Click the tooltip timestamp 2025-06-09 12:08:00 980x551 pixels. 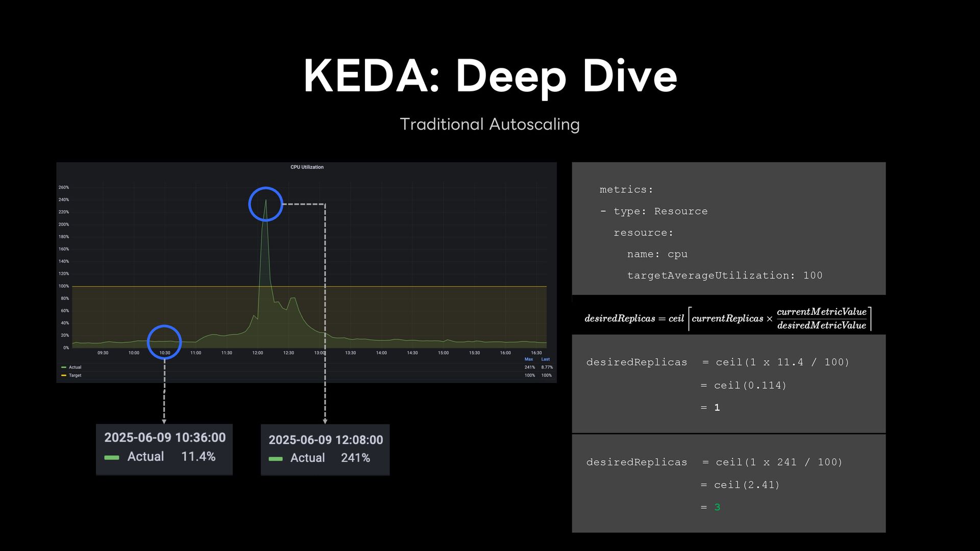pos(326,440)
